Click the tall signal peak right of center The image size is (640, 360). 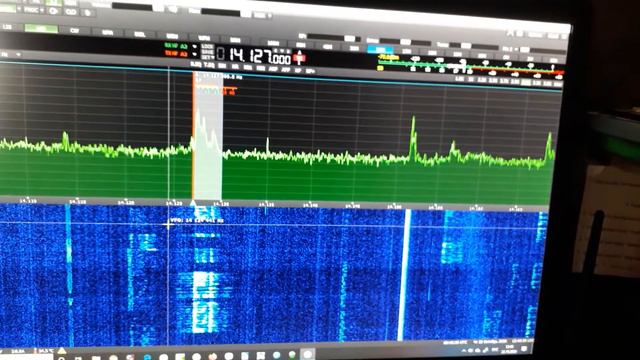coord(413,137)
